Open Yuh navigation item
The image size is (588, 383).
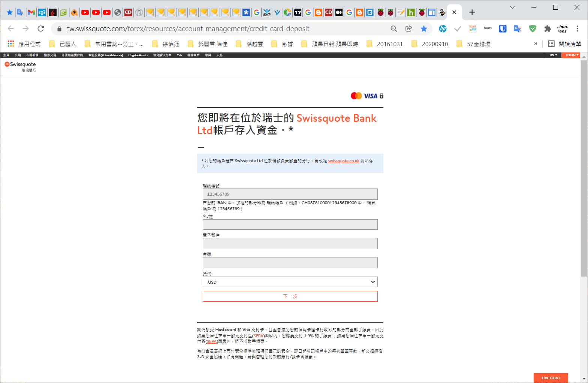point(180,55)
